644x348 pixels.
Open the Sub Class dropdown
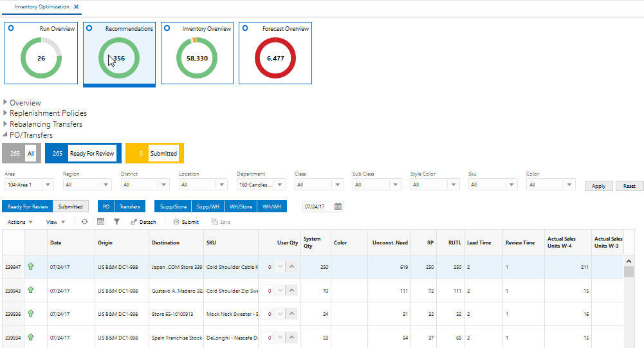[x=395, y=185]
